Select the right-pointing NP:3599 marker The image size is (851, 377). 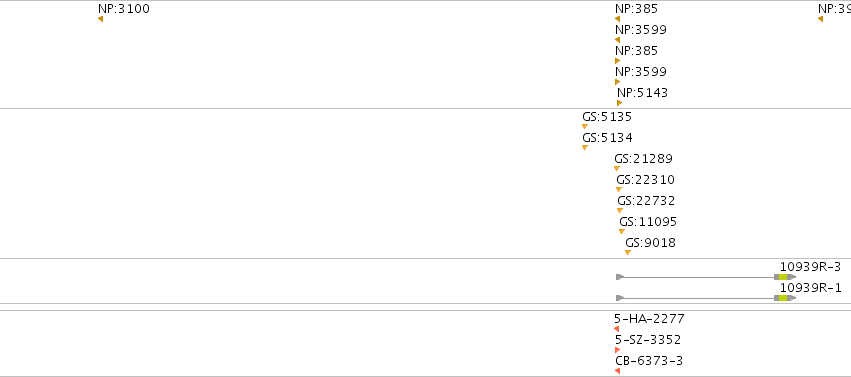pyautogui.click(x=618, y=82)
